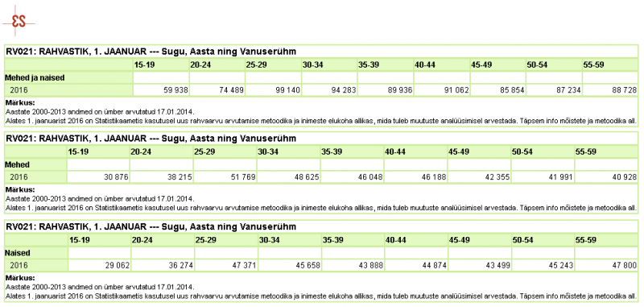The height and width of the screenshot is (307, 644).
Task: Click value 45 243
Action: click(x=561, y=265)
